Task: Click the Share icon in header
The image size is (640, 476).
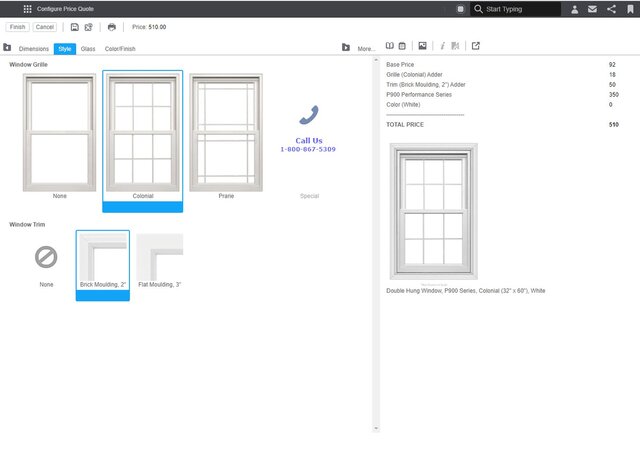Action: (611, 9)
